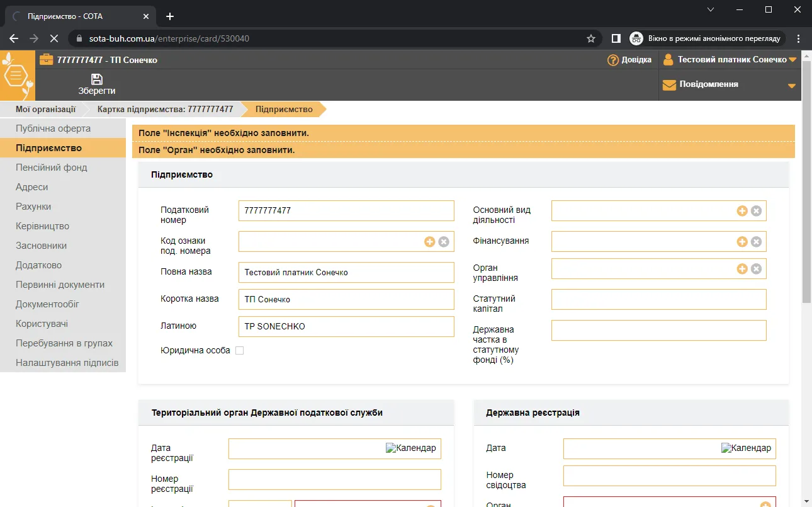
Task: Open the Chrome tab search chevron
Action: click(711, 9)
